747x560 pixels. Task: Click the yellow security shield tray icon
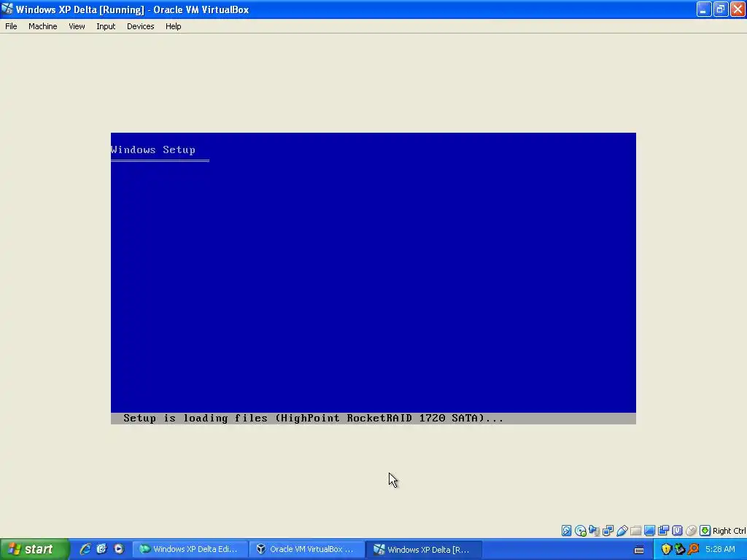click(x=666, y=549)
